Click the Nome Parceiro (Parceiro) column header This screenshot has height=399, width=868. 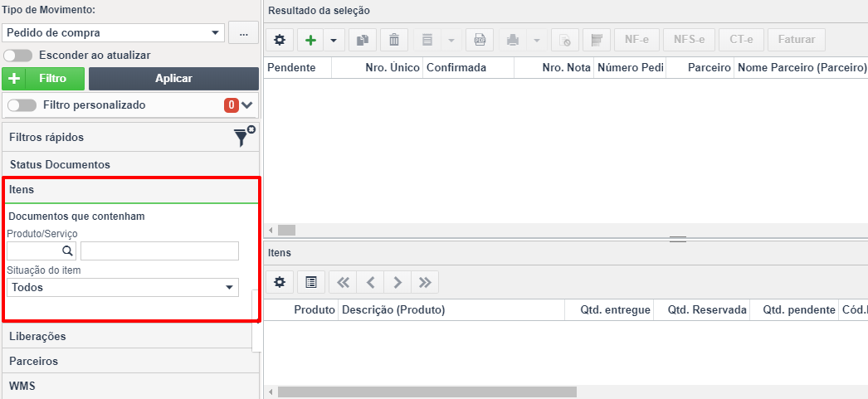point(801,67)
